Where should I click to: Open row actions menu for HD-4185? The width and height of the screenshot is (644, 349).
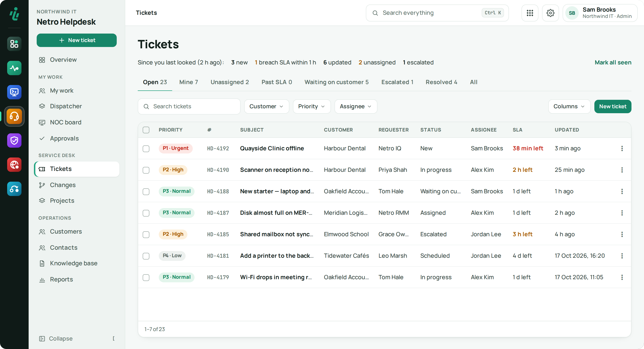(x=622, y=234)
